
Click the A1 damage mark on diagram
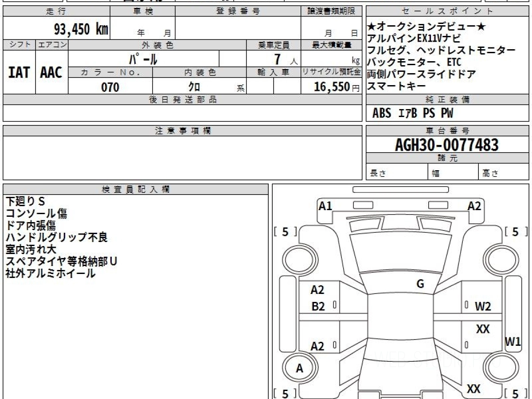coord(325,206)
